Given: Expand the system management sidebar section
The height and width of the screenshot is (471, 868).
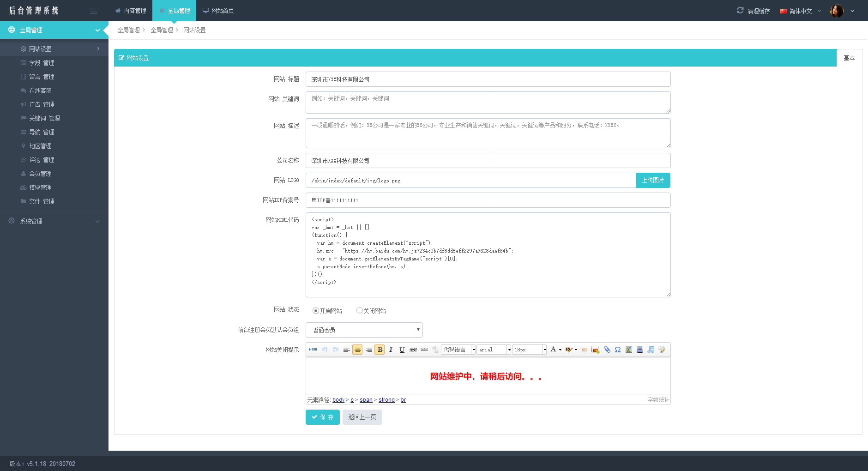Looking at the screenshot, I should pyautogui.click(x=54, y=221).
